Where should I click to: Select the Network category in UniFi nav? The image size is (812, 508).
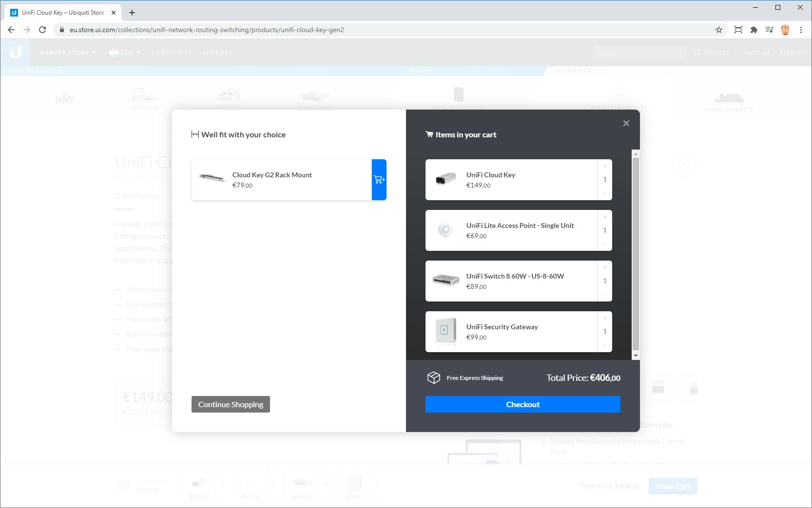pos(144,98)
